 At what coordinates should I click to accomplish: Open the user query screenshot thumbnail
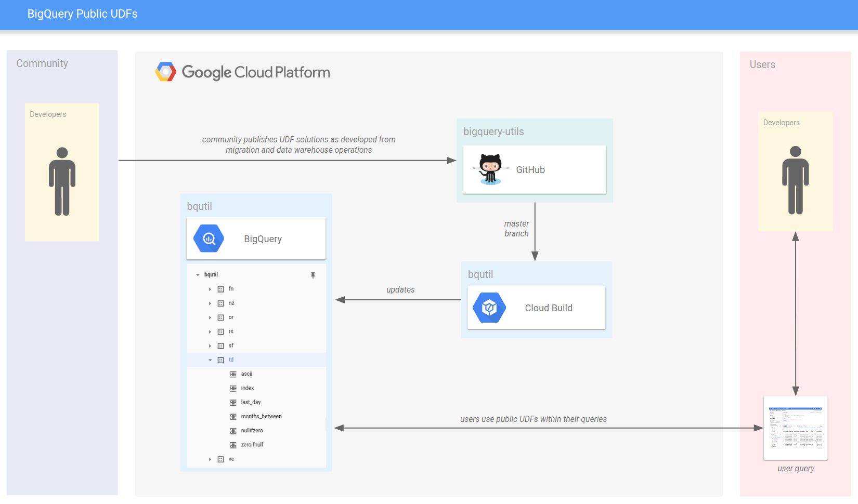[x=796, y=428]
